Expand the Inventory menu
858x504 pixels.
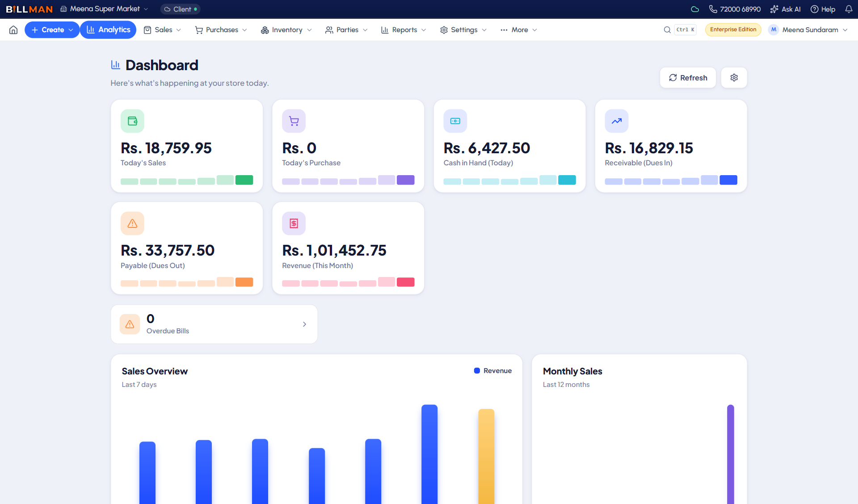coord(286,30)
